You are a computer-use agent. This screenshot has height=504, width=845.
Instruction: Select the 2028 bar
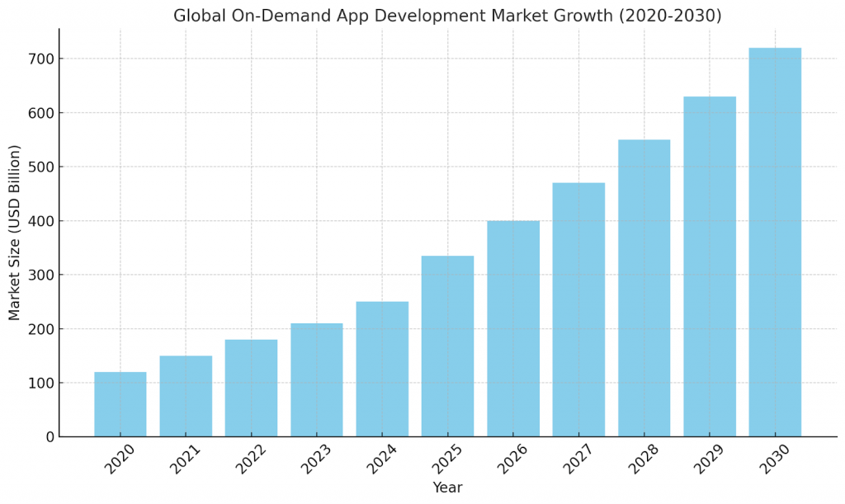pos(643,289)
